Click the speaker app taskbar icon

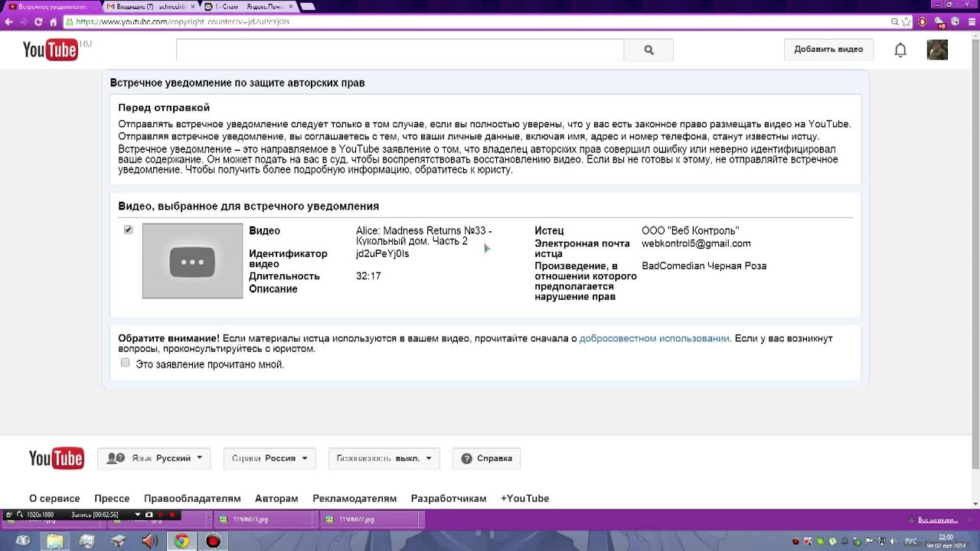(149, 541)
